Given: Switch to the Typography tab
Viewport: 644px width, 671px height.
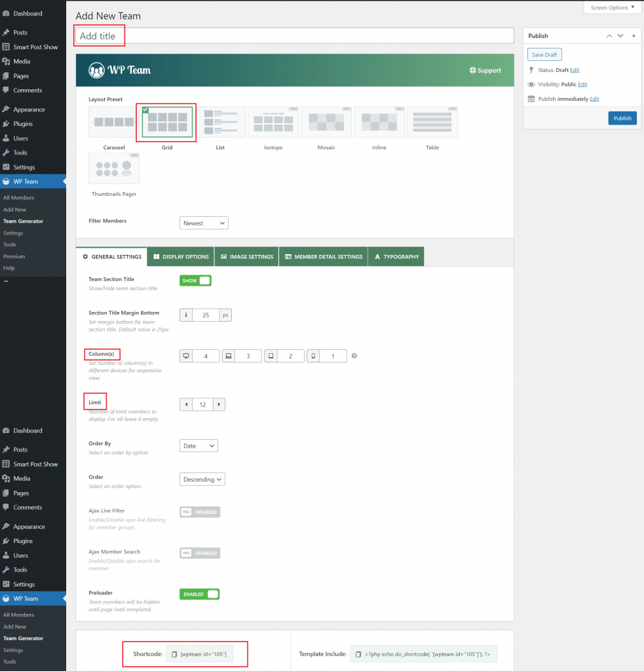Looking at the screenshot, I should [x=396, y=257].
